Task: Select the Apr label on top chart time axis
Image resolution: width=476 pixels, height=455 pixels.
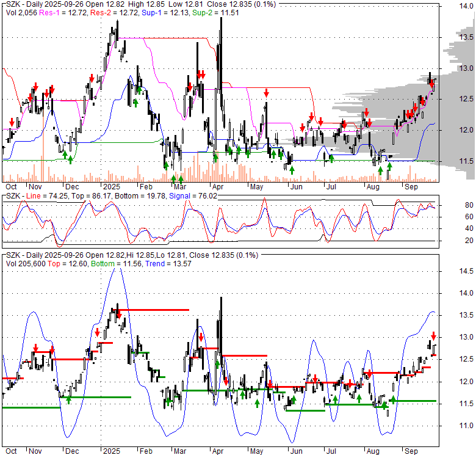Action: click(x=218, y=187)
